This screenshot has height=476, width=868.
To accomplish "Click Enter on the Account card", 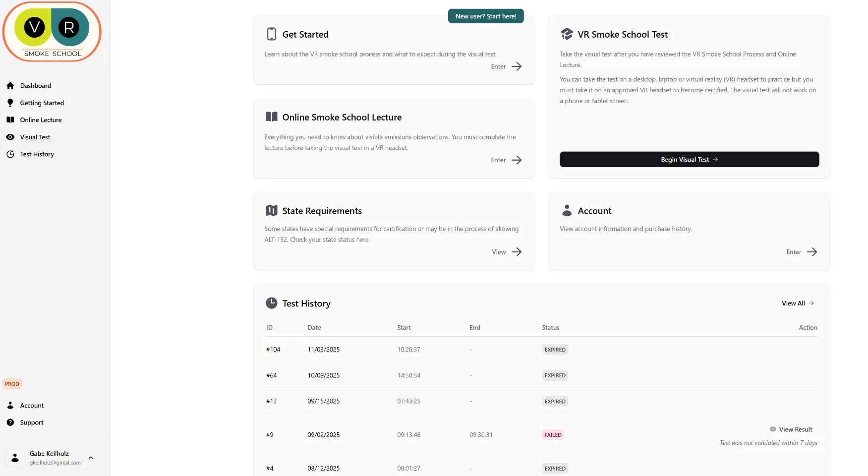I will 800,252.
